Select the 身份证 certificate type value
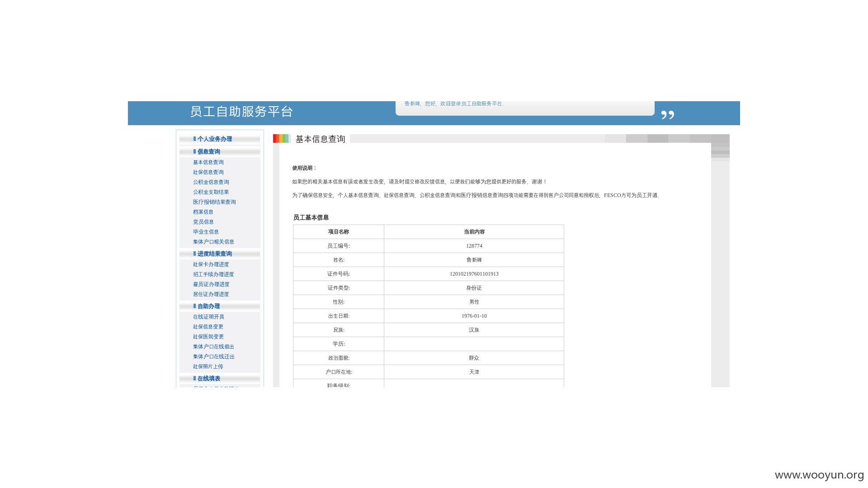Viewport: 868px width, 488px height. (474, 288)
